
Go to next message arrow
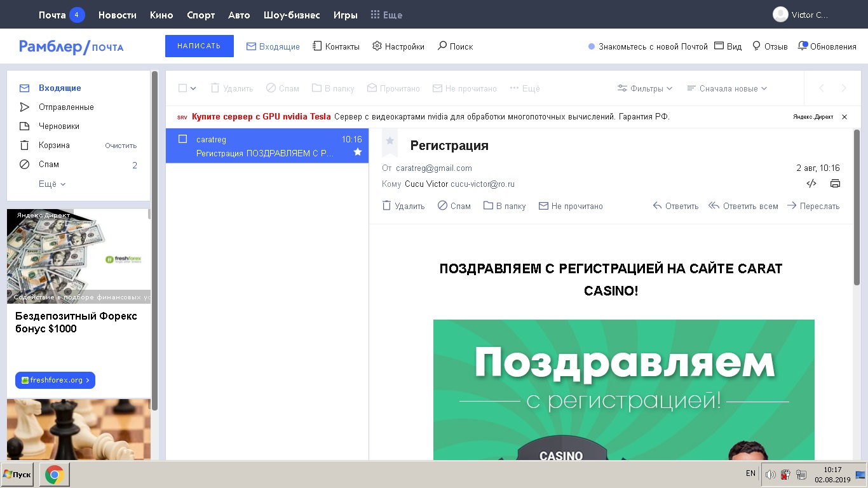pyautogui.click(x=844, y=88)
